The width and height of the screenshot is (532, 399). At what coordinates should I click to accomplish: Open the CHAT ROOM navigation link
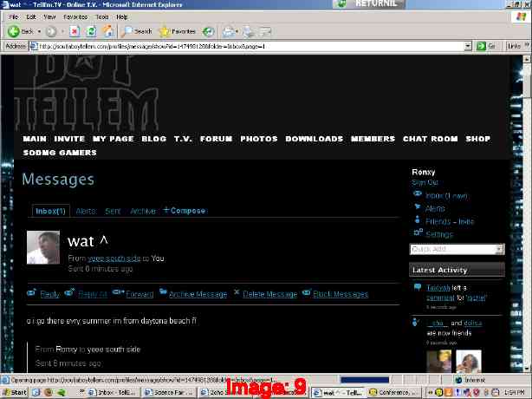coord(431,139)
